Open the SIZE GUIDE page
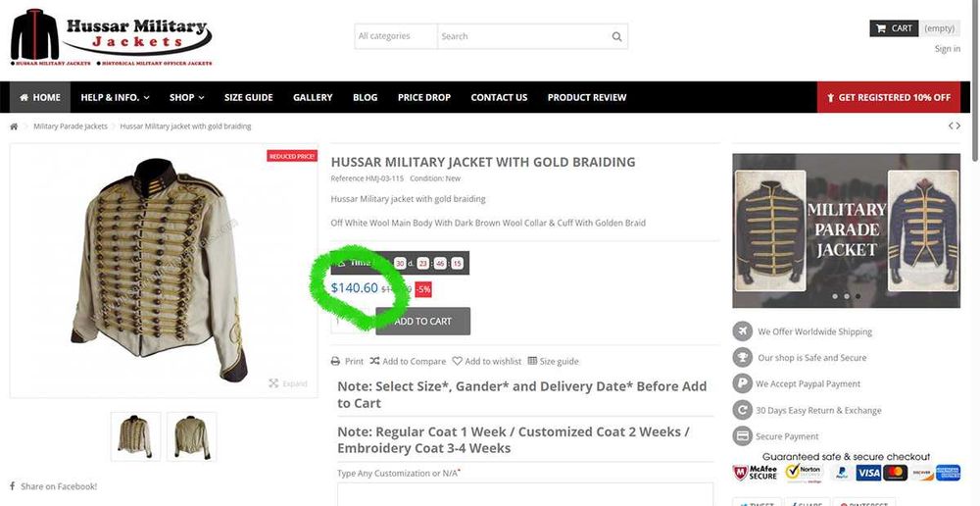 tap(249, 98)
